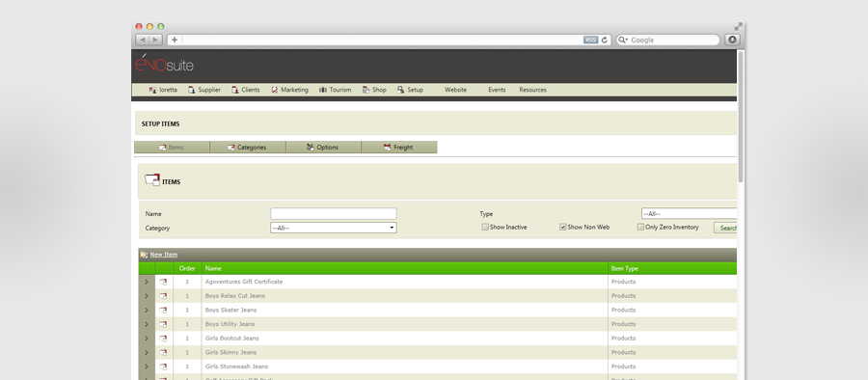Image resolution: width=868 pixels, height=380 pixels.
Task: Expand the Girls Bootcut Jeans row
Action: point(147,339)
